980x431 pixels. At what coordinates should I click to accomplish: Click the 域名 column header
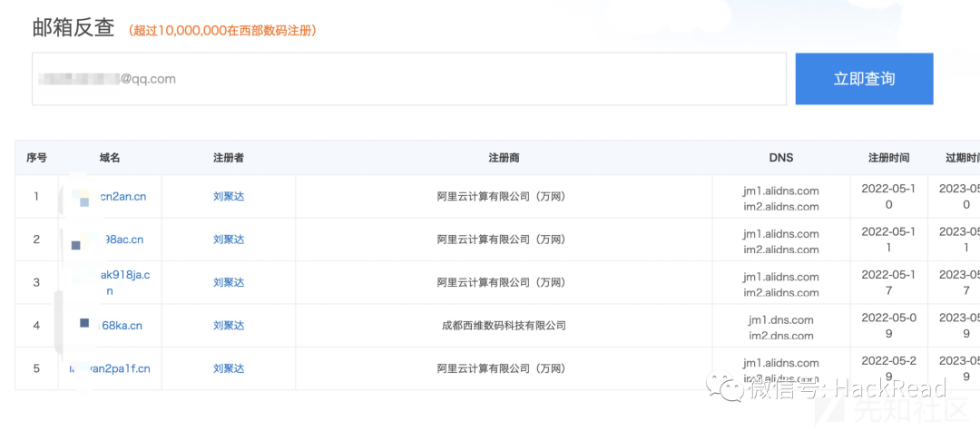pyautogui.click(x=110, y=158)
